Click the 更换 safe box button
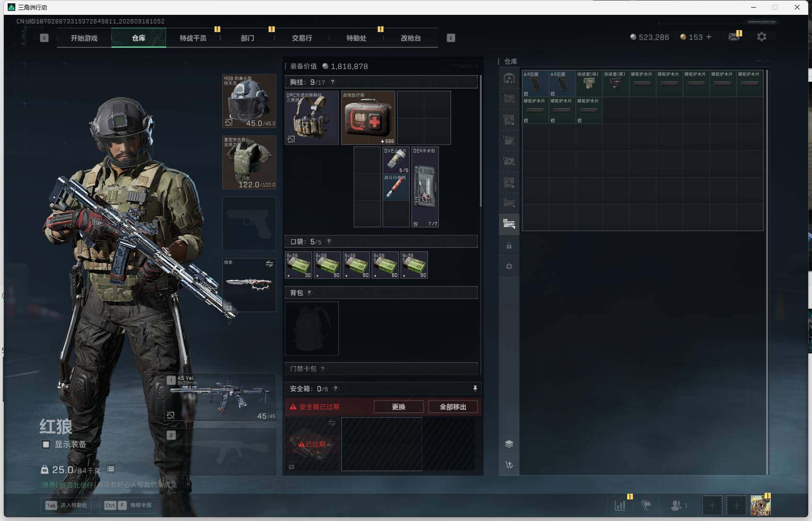This screenshot has height=521, width=812. pyautogui.click(x=399, y=407)
